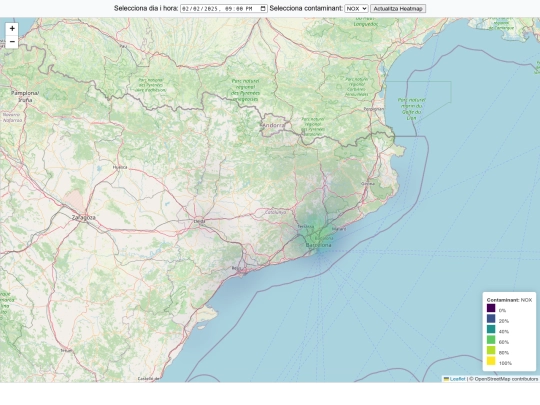Click the 20% blue legend swatch

click(x=491, y=319)
